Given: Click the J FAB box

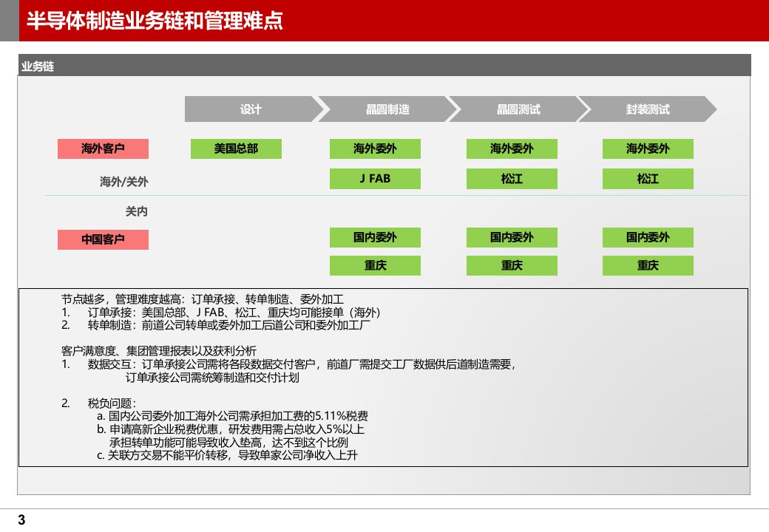Looking at the screenshot, I should coord(375,178).
